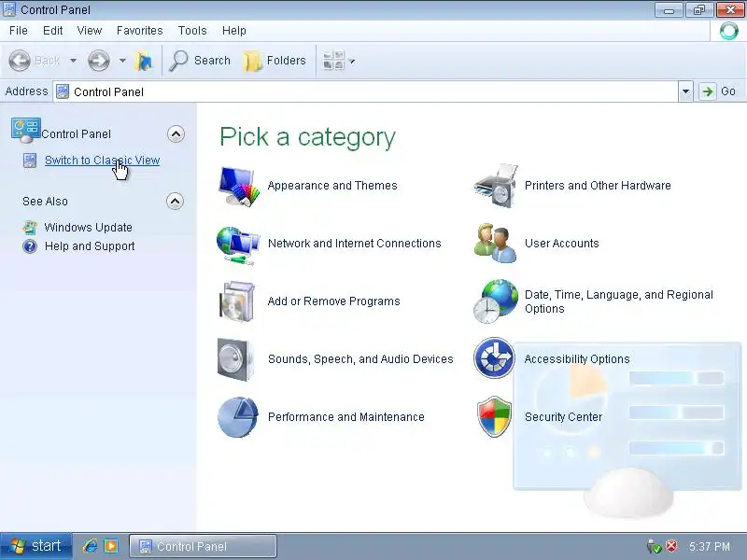Toggle the Folders pane button

[275, 61]
